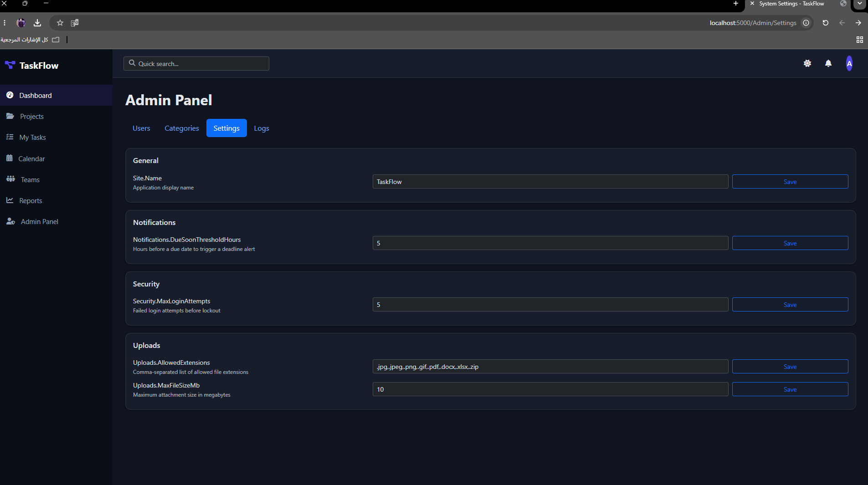This screenshot has width=868, height=485.
Task: Edit the MaxFileSizeMb field
Action: click(x=550, y=389)
